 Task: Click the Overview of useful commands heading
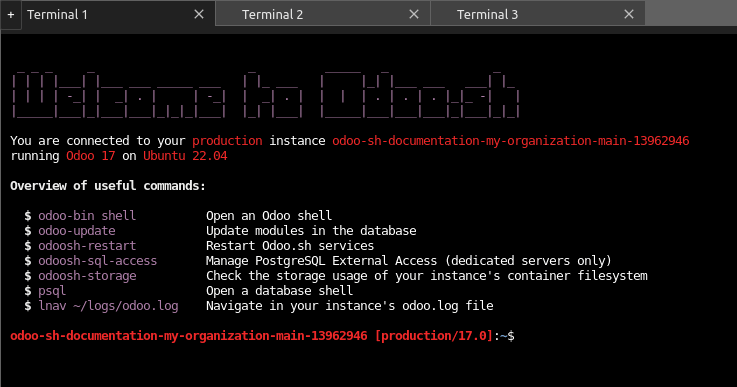tap(108, 186)
